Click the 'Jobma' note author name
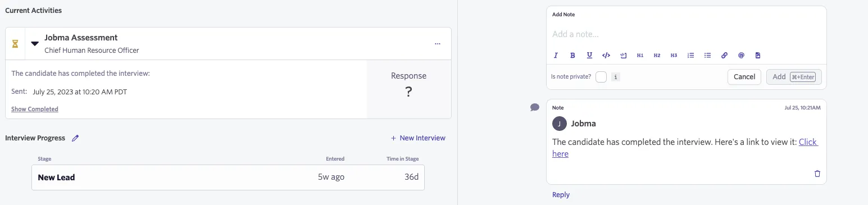Image resolution: width=868 pixels, height=205 pixels. [583, 124]
